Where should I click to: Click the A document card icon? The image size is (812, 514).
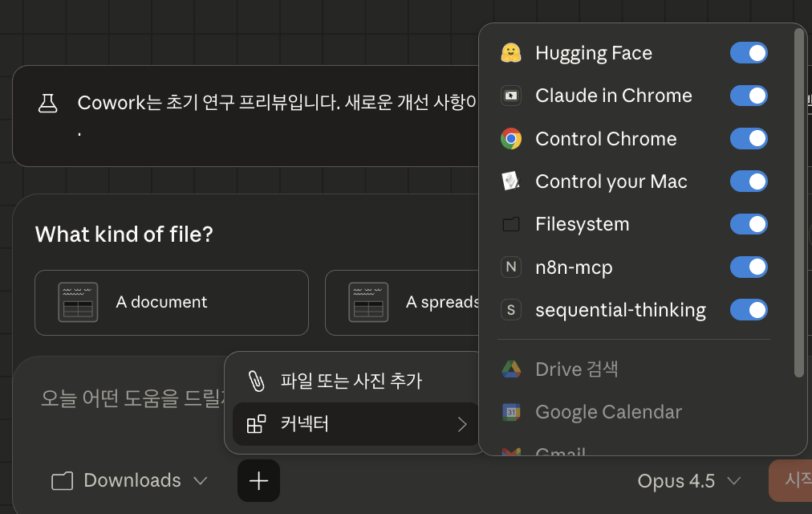click(x=78, y=302)
